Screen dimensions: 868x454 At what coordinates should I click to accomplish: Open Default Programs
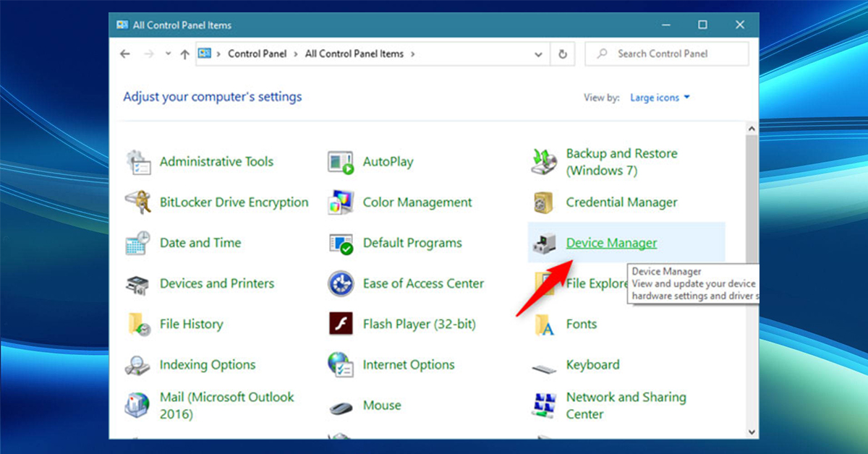pyautogui.click(x=412, y=243)
